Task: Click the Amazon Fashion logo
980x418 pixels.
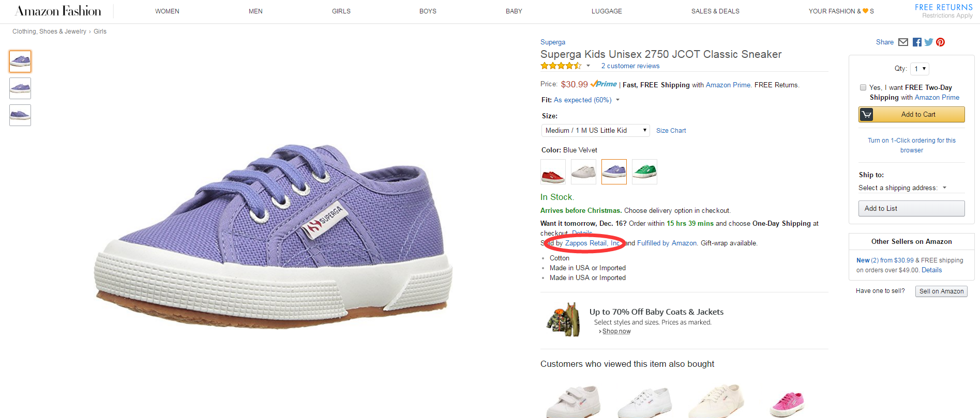Action: point(58,11)
